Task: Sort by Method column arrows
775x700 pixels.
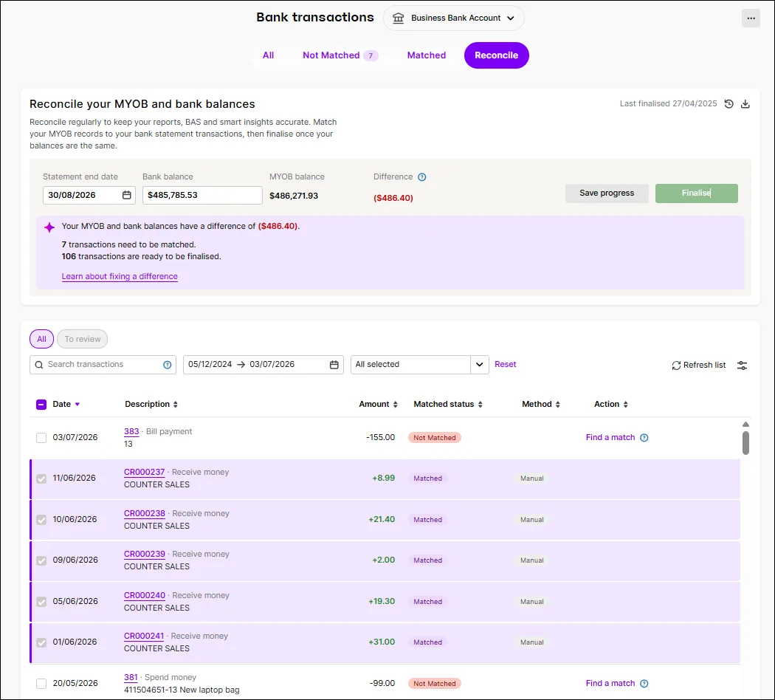Action: (557, 405)
